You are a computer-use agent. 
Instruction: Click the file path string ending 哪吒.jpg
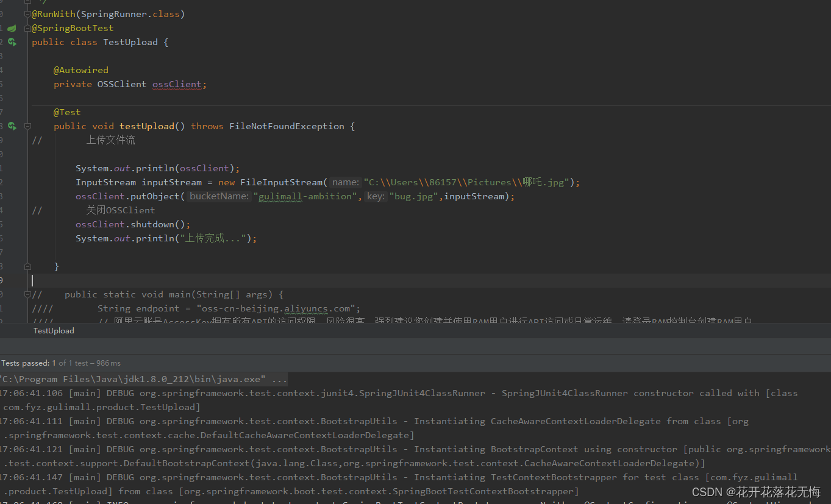point(466,182)
